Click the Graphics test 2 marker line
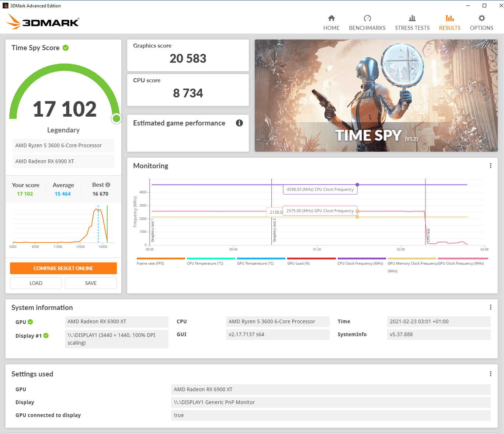Viewport: 504px width, 434px height. [272, 211]
